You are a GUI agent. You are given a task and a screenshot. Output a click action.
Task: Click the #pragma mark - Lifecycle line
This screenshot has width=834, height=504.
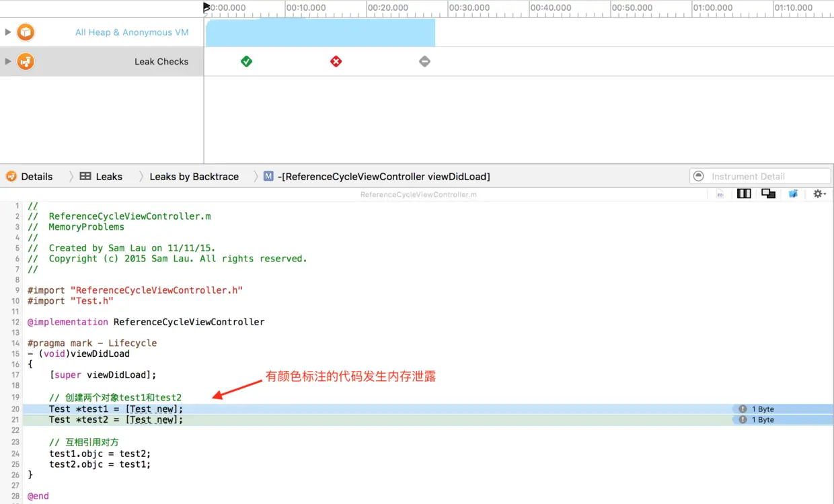point(92,343)
